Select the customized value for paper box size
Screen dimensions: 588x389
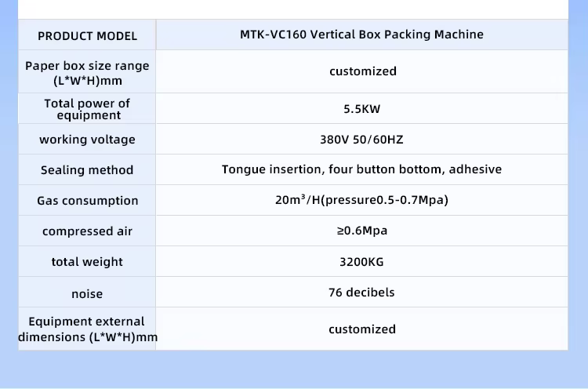(x=363, y=71)
